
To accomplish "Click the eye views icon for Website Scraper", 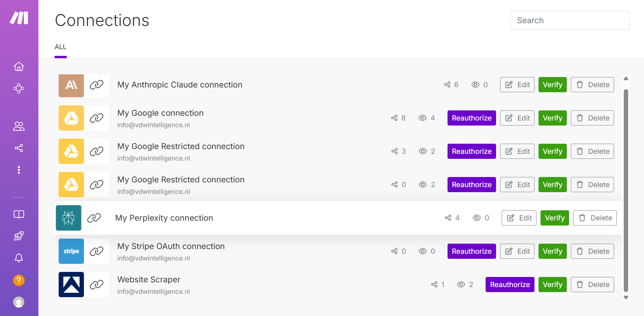I will point(461,285).
